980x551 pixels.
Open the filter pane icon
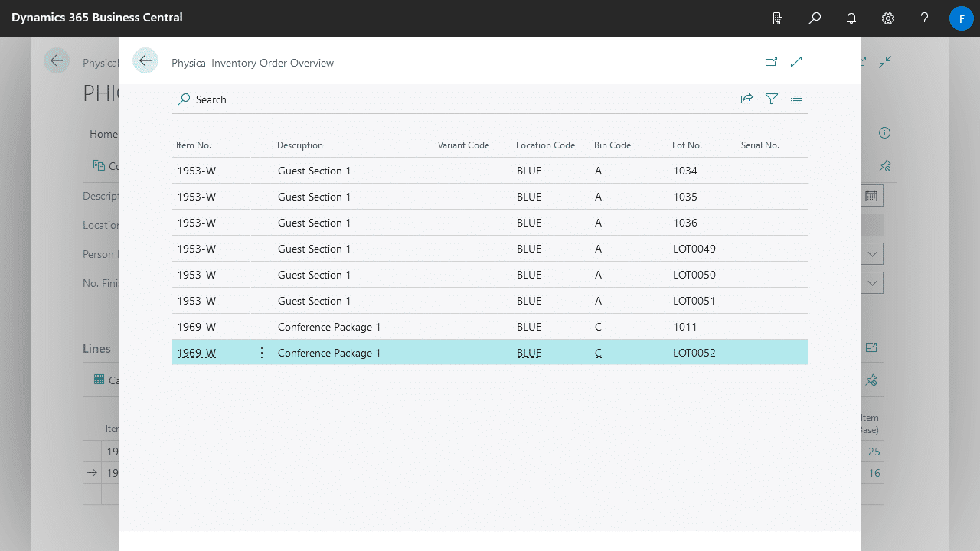point(772,99)
